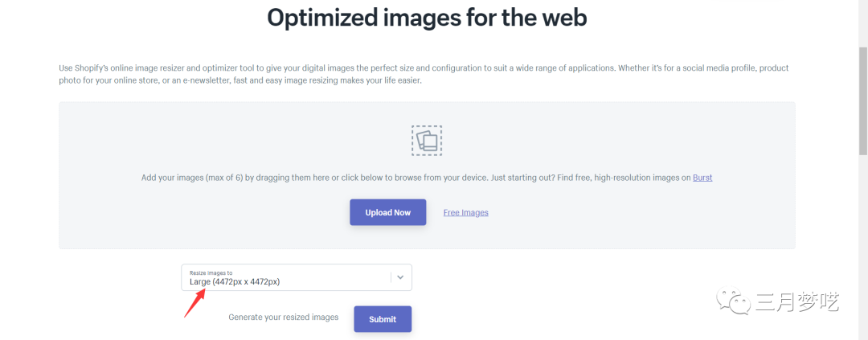Viewport: 868px width, 340px height.
Task: Click the 'Optimized images for the web' heading
Action: [427, 18]
